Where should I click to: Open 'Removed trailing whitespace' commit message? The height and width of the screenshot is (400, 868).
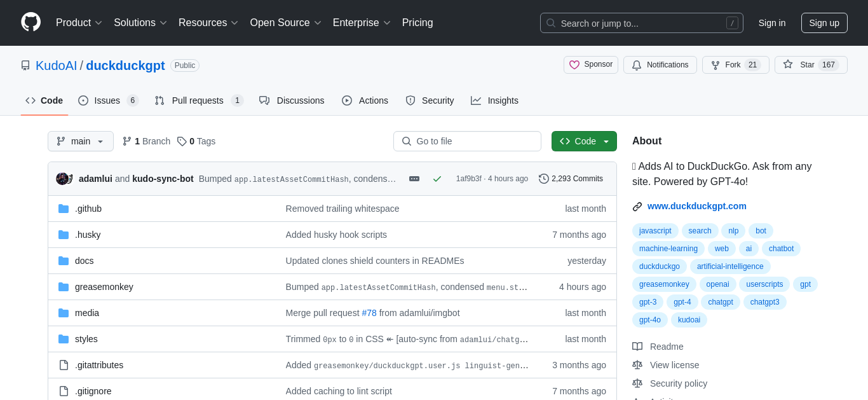342,209
